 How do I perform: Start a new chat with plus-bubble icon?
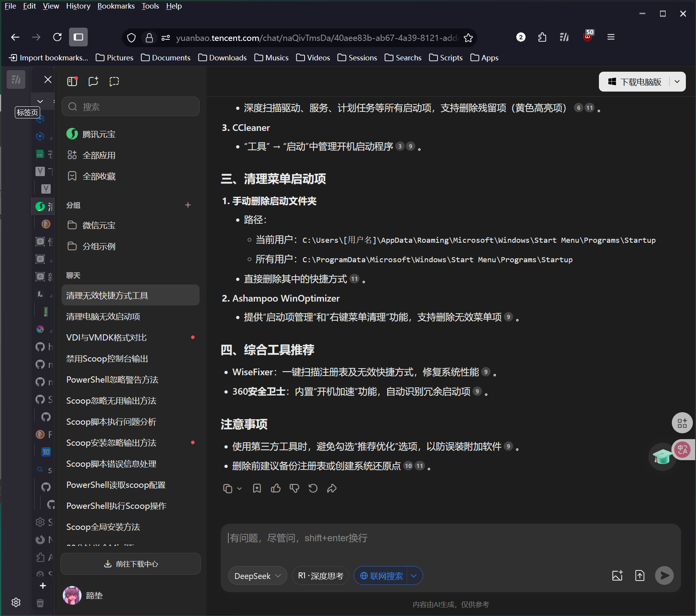pyautogui.click(x=93, y=81)
